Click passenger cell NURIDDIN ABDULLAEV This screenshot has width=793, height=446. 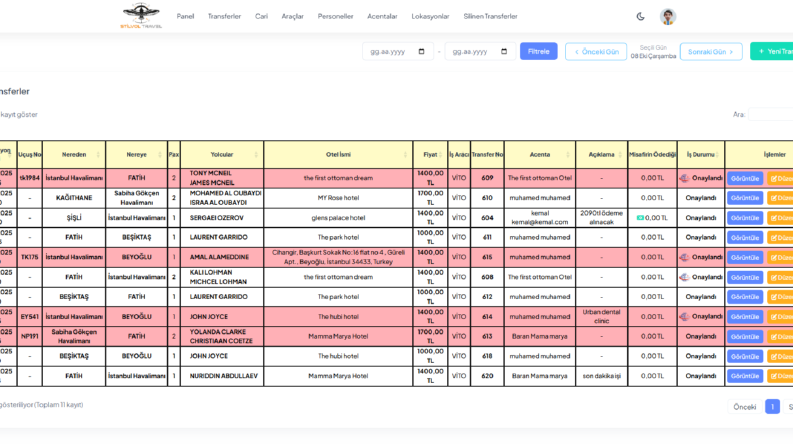(224, 376)
